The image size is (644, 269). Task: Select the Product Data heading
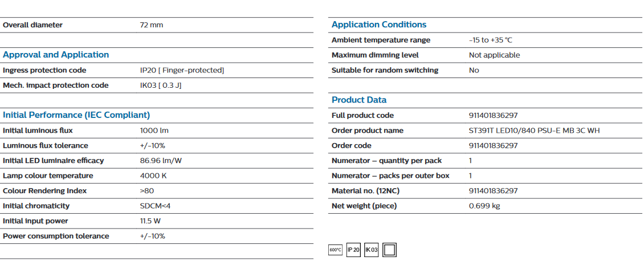(359, 100)
